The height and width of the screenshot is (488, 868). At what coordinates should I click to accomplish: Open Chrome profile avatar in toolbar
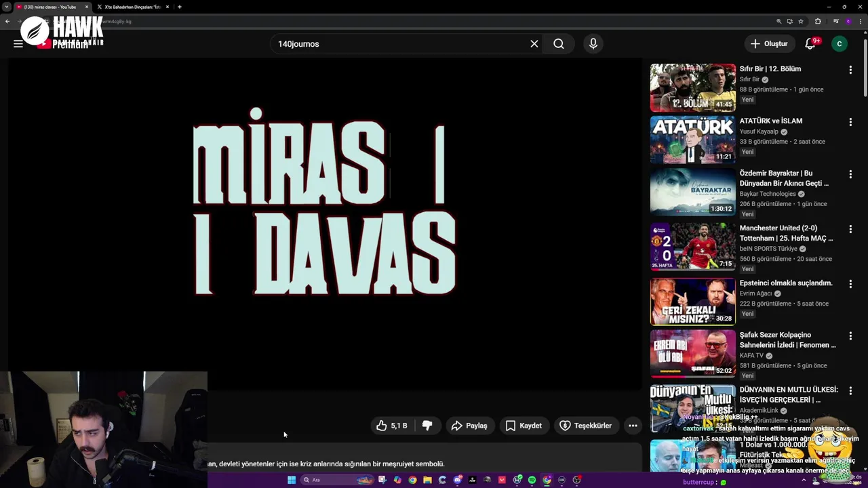tap(848, 21)
